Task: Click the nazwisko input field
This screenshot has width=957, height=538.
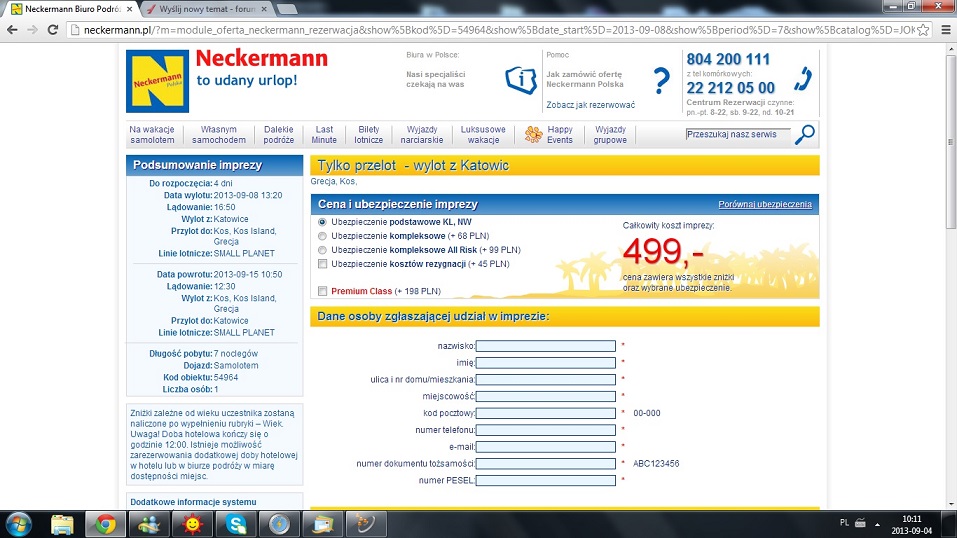Action: coord(546,346)
